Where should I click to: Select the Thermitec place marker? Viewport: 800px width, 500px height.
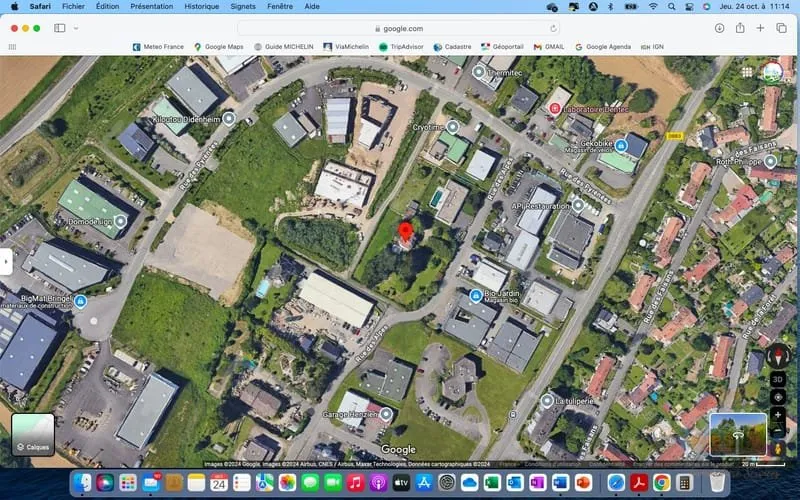point(479,72)
